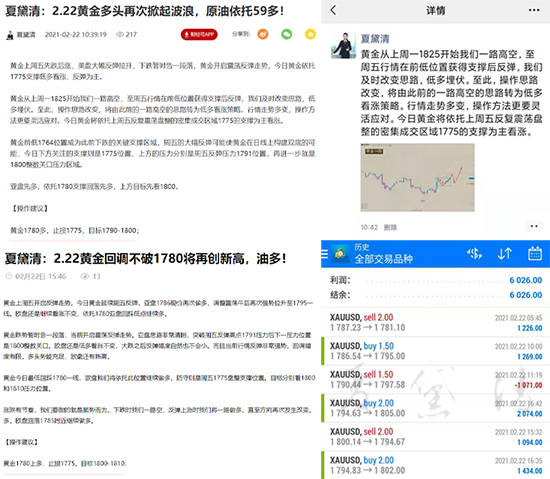Click the upper article's 【操作建议】 heading

29,209
